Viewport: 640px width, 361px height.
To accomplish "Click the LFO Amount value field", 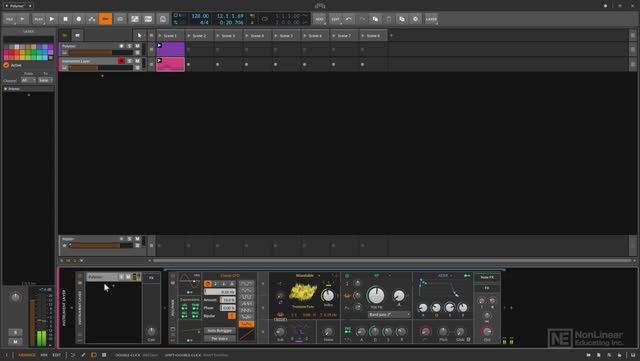I will click(227, 300).
